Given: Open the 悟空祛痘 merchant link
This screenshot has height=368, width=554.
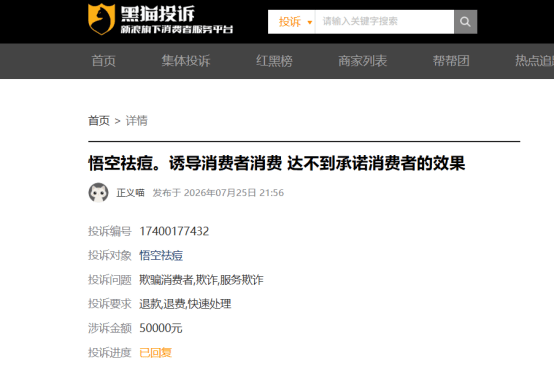Looking at the screenshot, I should (x=161, y=255).
